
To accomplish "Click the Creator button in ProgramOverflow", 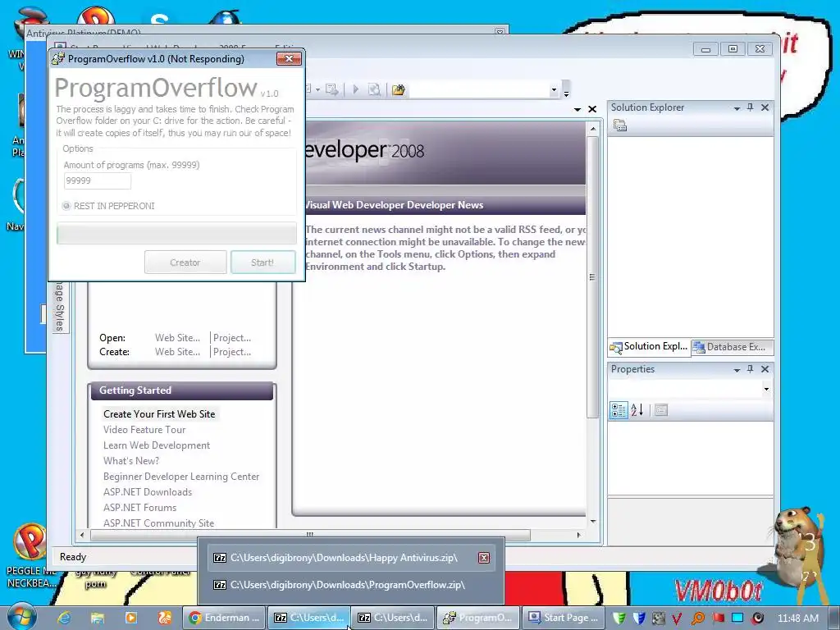I will coord(185,262).
